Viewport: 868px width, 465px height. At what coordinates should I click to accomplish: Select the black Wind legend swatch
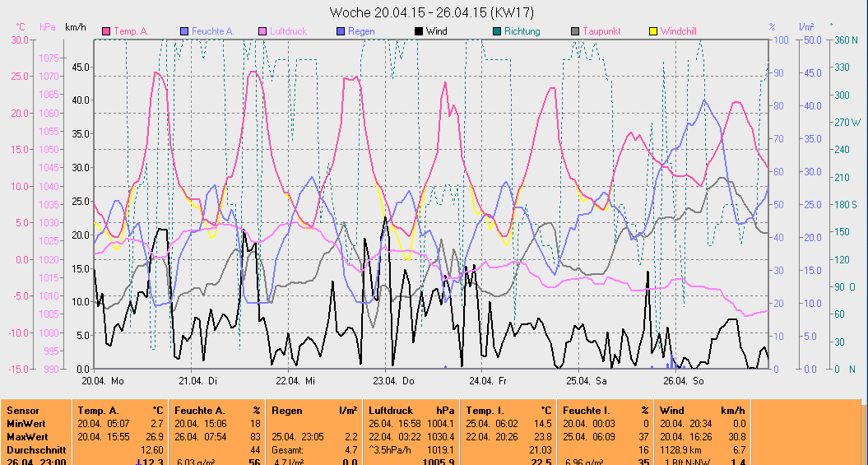click(419, 31)
